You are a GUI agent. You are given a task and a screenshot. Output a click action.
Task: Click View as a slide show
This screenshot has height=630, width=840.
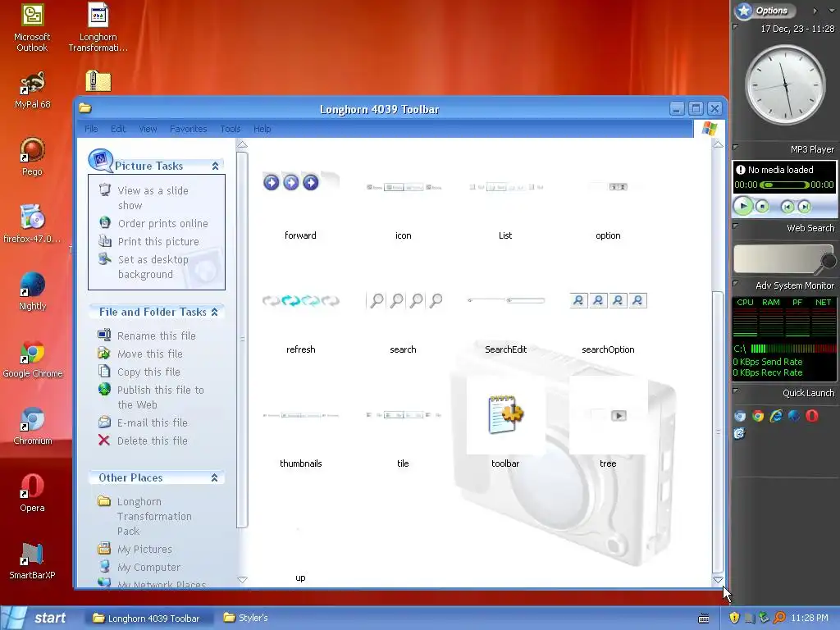pos(153,198)
